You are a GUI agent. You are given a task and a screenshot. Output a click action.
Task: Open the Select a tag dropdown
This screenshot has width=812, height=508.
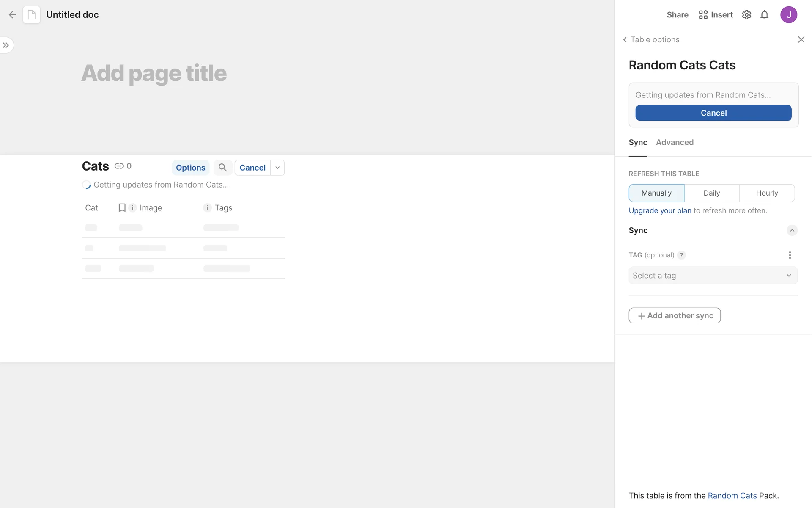click(x=713, y=276)
